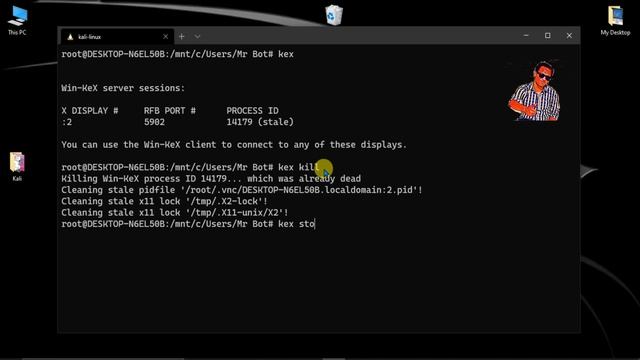This screenshot has height=360, width=640.
Task: Open the Recycle Bin desktop icon
Action: [x=334, y=15]
